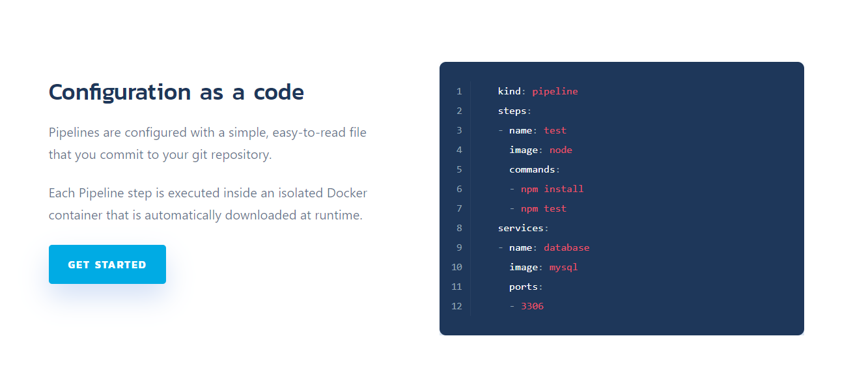868x379 pixels.
Task: Click the '- npm test' code line
Action: coord(538,208)
